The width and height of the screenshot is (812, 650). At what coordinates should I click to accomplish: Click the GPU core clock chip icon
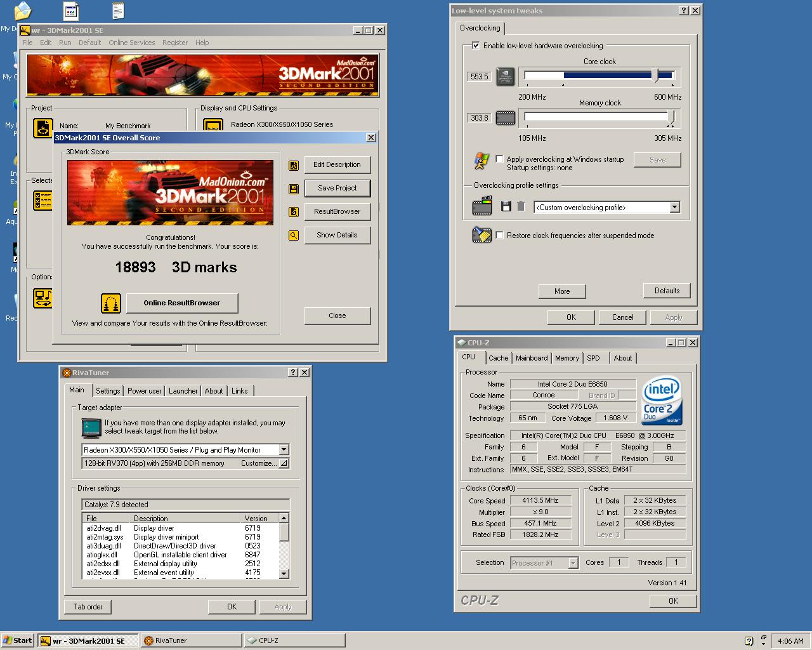tap(506, 77)
